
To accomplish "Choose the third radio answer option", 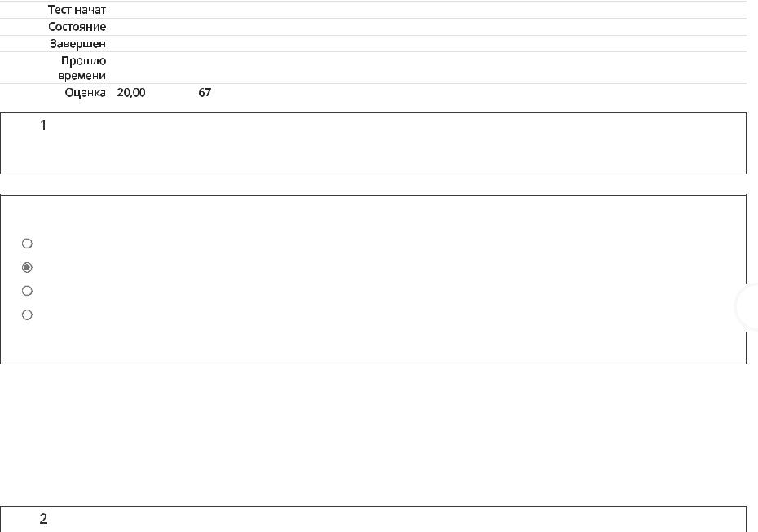I will (x=27, y=291).
